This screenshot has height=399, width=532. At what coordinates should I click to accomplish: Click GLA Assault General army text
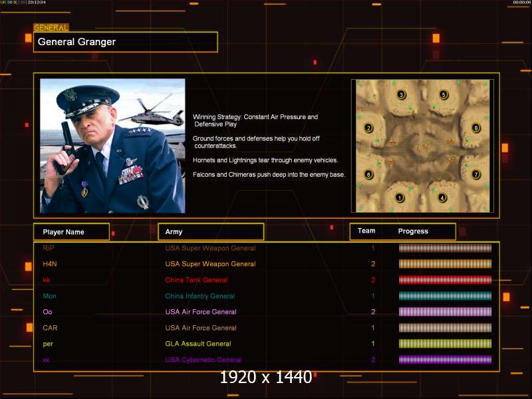(x=198, y=344)
